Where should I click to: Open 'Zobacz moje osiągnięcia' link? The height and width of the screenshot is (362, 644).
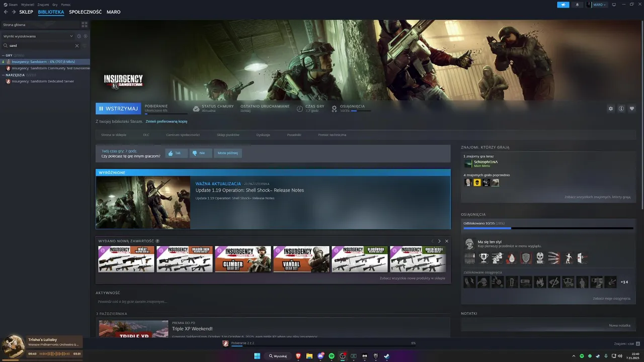611,298
